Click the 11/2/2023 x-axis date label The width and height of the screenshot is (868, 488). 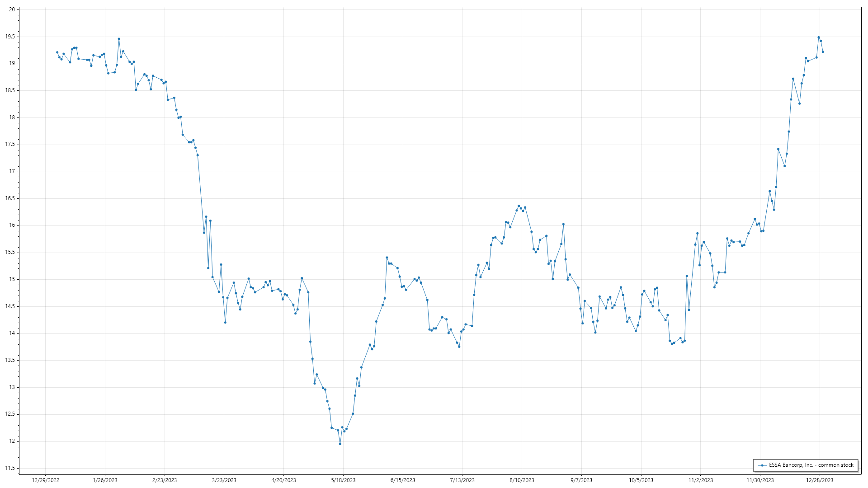(x=700, y=480)
